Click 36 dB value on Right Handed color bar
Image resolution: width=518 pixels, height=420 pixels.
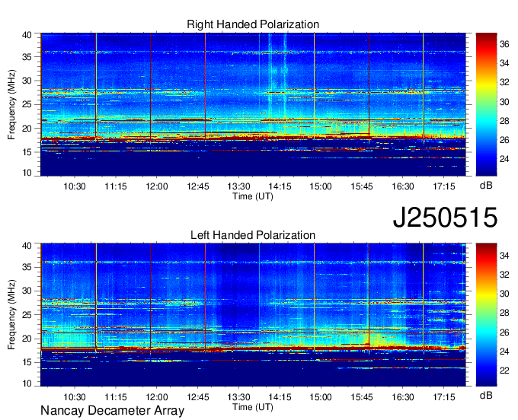pyautogui.click(x=504, y=44)
